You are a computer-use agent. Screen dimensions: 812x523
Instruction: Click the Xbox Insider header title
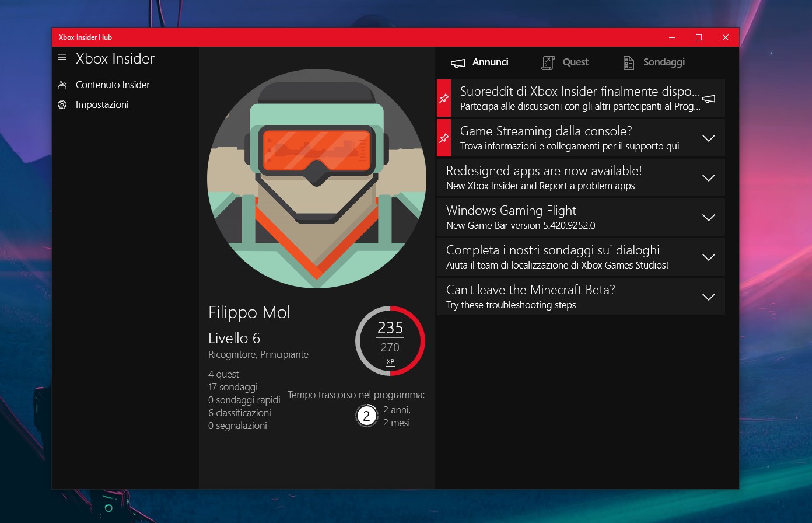[x=115, y=58]
